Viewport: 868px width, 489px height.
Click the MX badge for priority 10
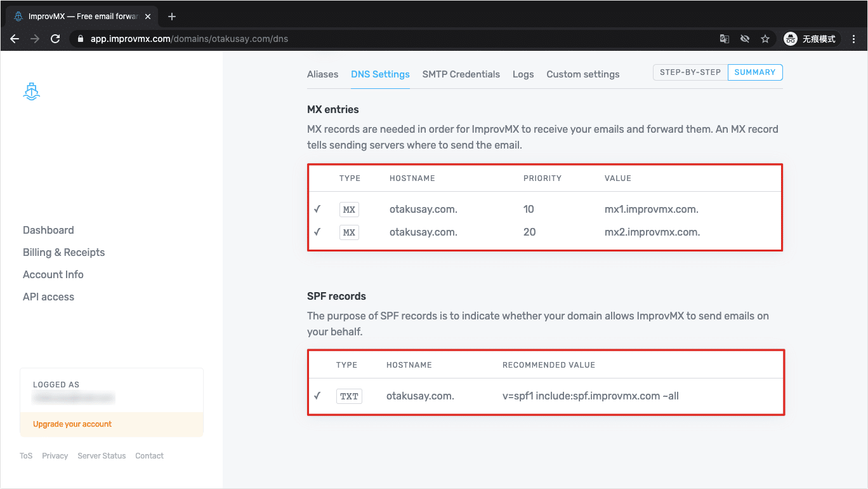(x=349, y=210)
